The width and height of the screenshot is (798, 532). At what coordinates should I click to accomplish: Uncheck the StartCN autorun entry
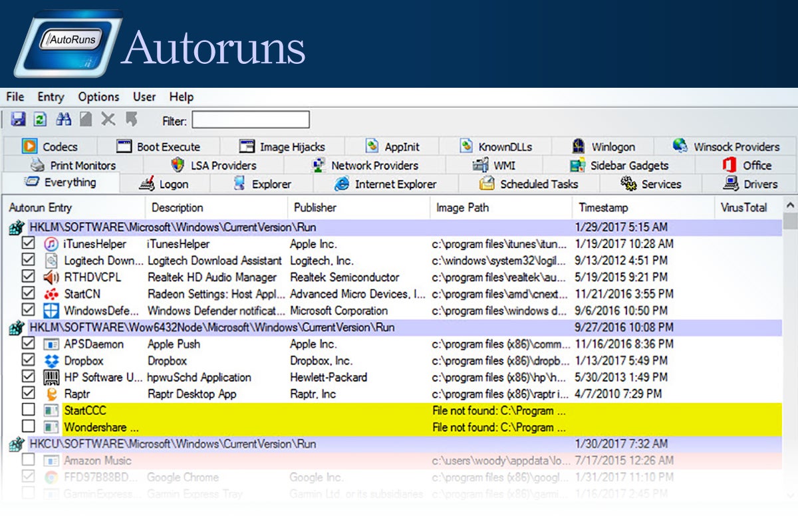coord(28,294)
